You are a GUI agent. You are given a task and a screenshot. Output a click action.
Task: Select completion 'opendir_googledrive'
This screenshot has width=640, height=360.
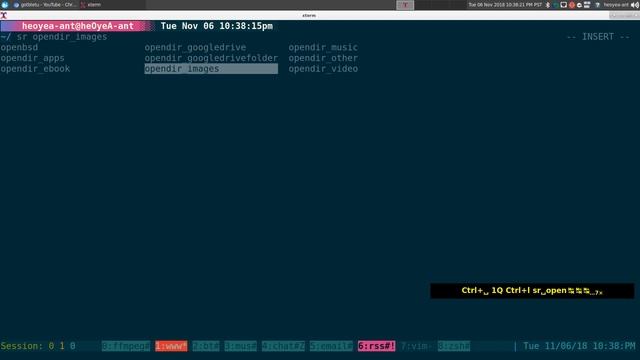click(x=195, y=47)
